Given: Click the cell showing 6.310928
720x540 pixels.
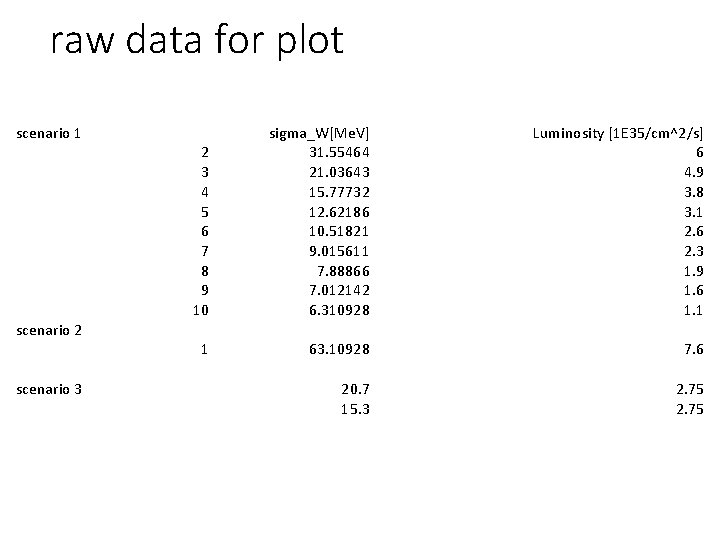Looking at the screenshot, I should [339, 310].
